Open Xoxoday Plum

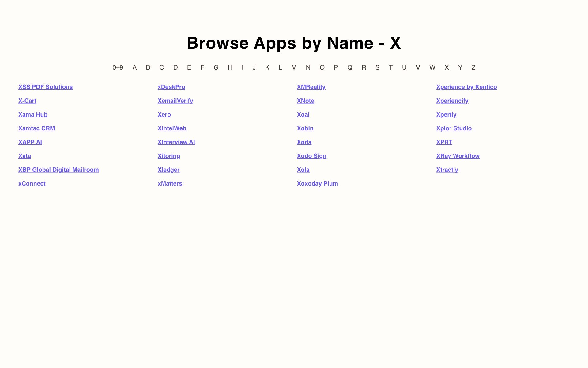coord(317,183)
